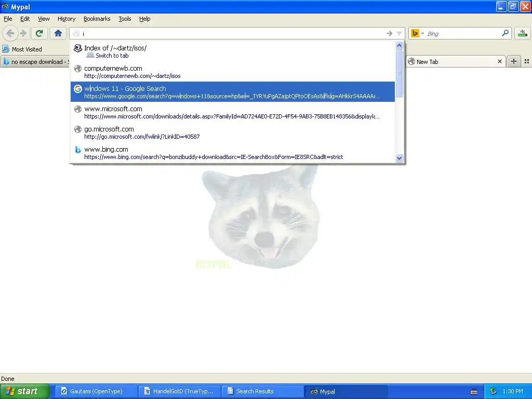532x399 pixels.
Task: Select 'Index of /~dartz/isos/' switch-to-tab suggestion
Action: (233, 51)
